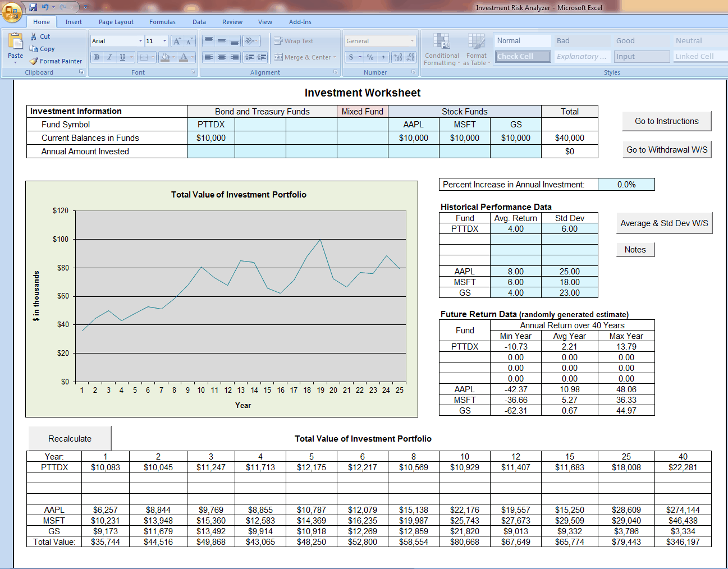Switch to the Page Layout tab

point(116,22)
